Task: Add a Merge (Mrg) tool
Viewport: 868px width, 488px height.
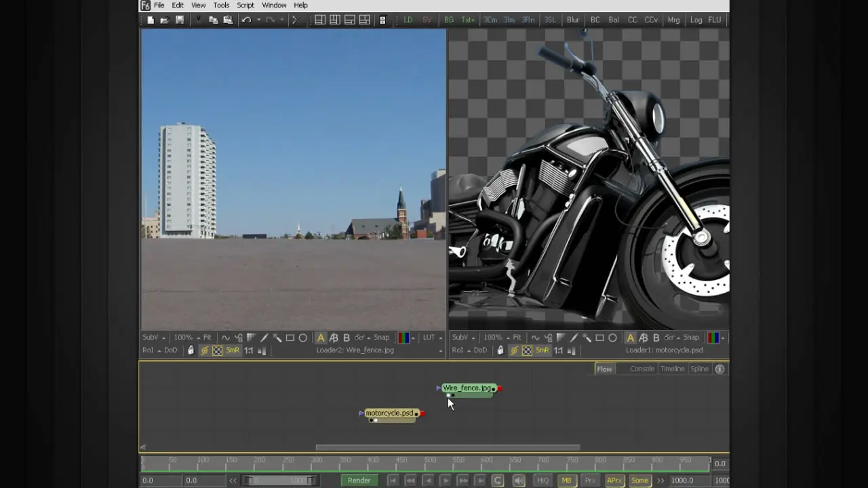Action: 673,20
